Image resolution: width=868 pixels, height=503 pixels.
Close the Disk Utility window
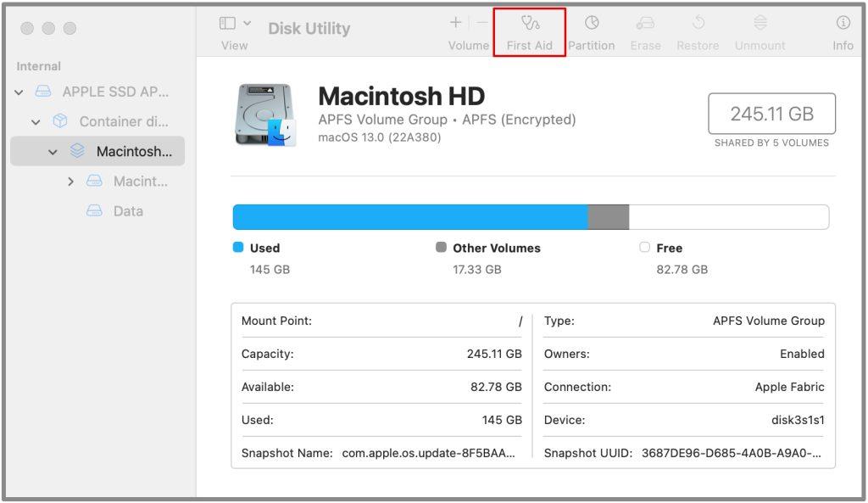[27, 28]
